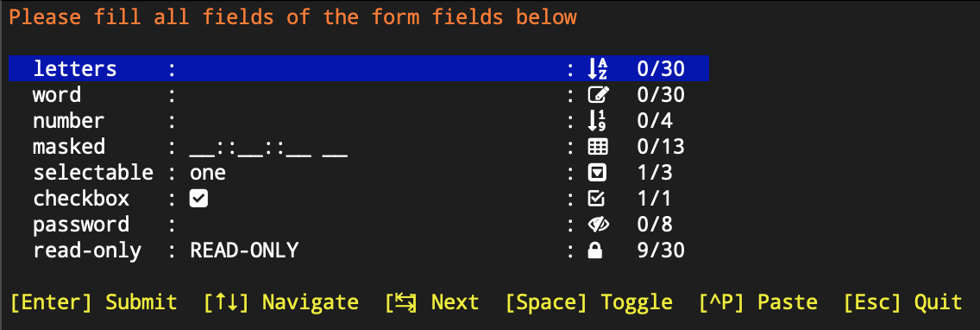
Task: Click the grid icon on masked row
Action: click(598, 147)
